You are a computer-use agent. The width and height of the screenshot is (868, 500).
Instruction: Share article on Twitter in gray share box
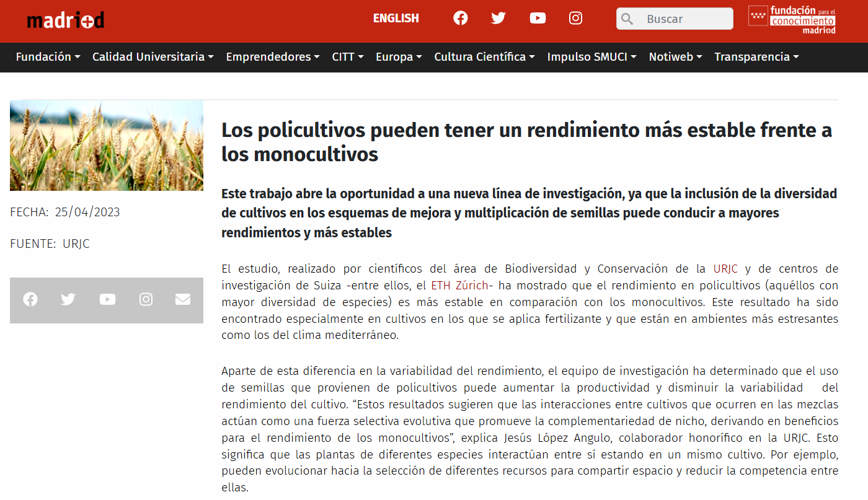pos(68,300)
